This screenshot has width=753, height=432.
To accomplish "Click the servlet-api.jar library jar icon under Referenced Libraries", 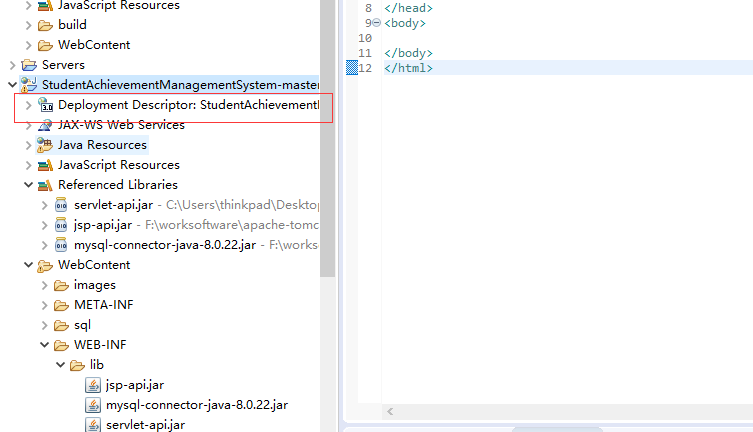I will coord(61,205).
